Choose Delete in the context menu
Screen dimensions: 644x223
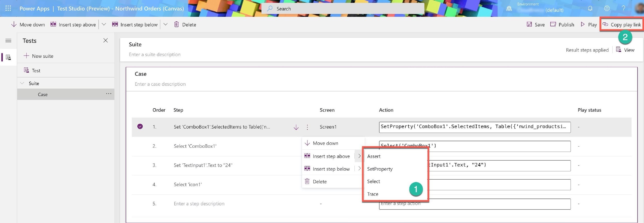(x=333, y=181)
